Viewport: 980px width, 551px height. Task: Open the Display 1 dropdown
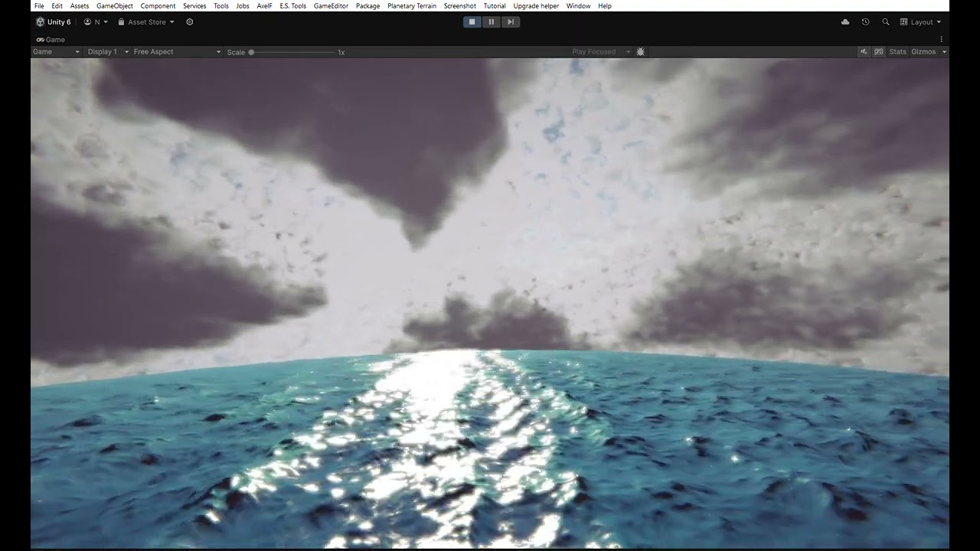(107, 52)
